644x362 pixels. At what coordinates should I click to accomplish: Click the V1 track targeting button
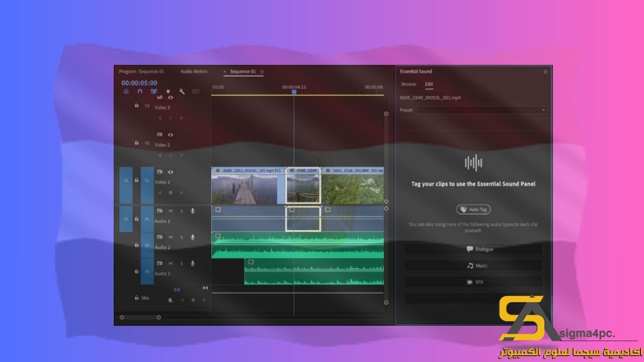[x=147, y=186]
